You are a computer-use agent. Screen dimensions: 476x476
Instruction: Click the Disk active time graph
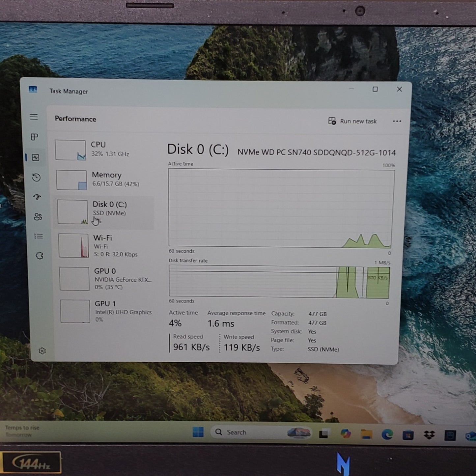281,208
